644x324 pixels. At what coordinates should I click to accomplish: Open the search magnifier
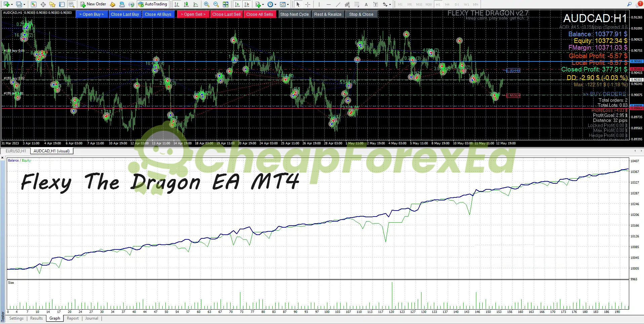click(x=629, y=4)
